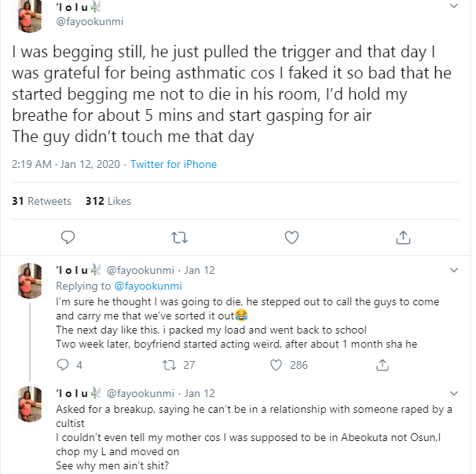The height and width of the screenshot is (474, 476).
Task: Open profile picture on second tweet
Action: pyautogui.click(x=31, y=280)
